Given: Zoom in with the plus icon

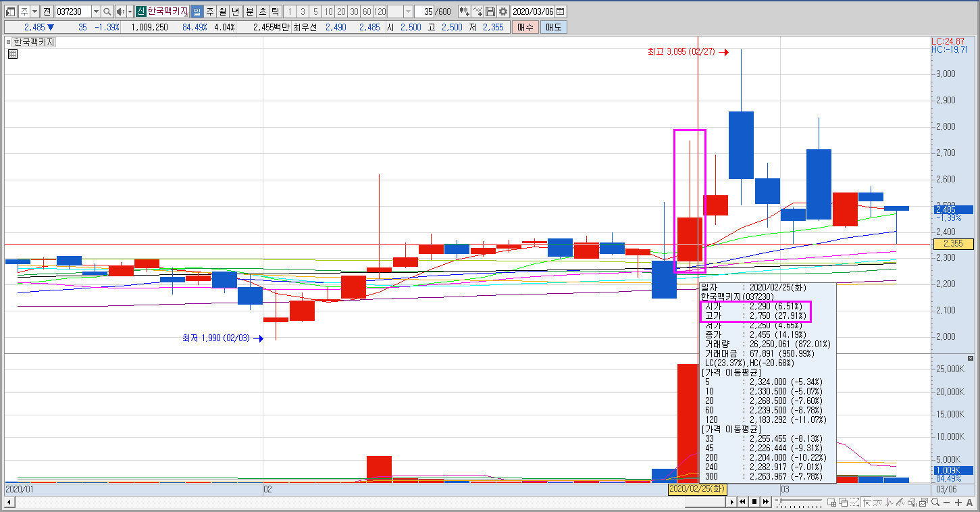Looking at the screenshot, I should (x=958, y=503).
